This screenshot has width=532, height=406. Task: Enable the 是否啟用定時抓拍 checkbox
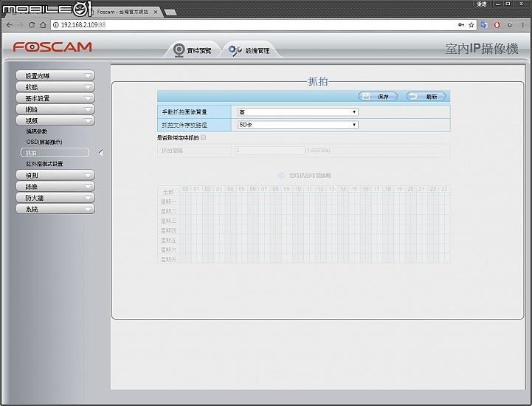click(203, 137)
